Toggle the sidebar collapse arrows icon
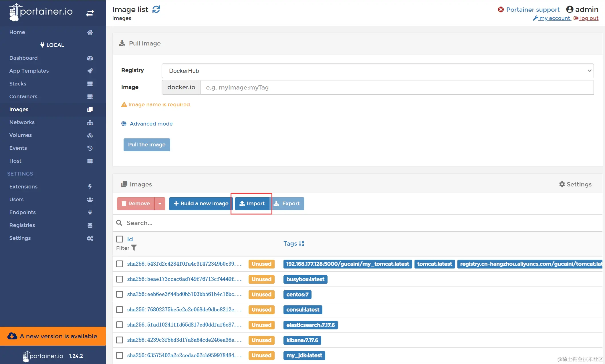Image resolution: width=605 pixels, height=364 pixels. click(90, 13)
